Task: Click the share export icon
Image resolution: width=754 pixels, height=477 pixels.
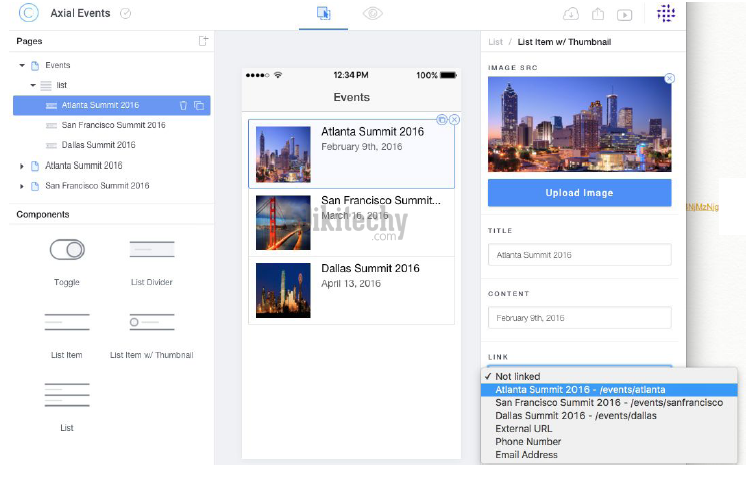Action: [x=598, y=13]
